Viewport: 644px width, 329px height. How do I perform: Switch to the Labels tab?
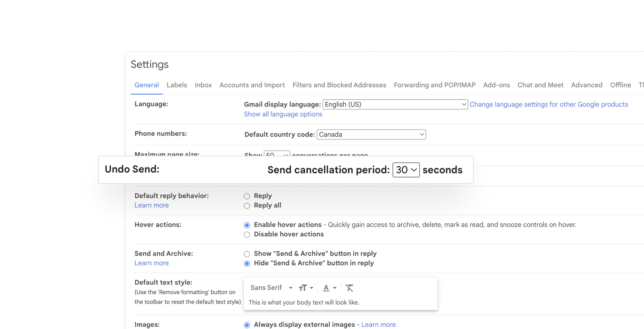point(177,85)
